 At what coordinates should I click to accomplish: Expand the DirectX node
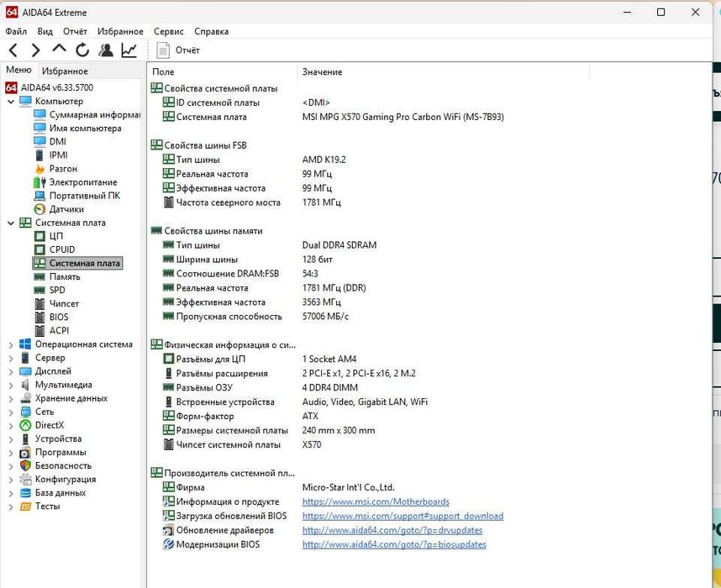pos(11,425)
